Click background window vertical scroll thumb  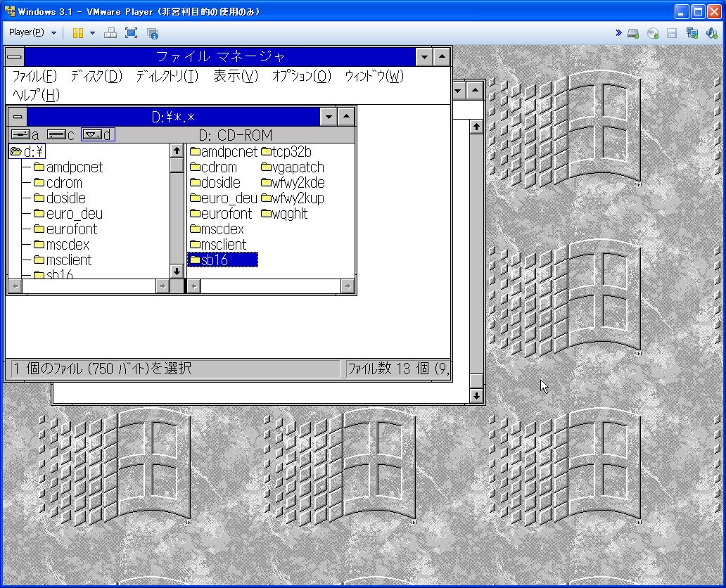click(x=476, y=381)
